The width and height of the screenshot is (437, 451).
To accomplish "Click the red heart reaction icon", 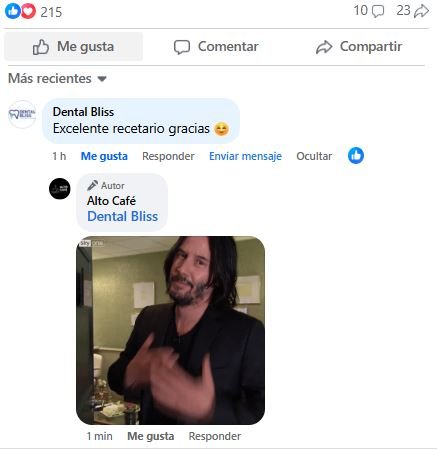I will pos(29,11).
